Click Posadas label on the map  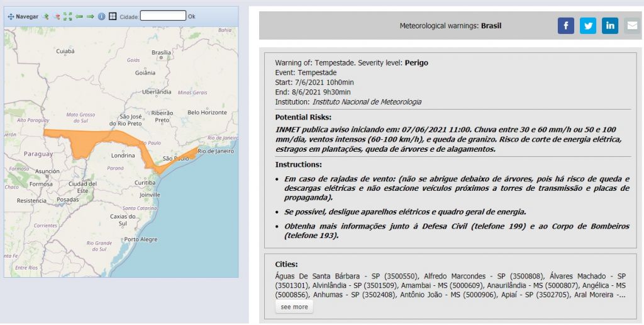pyautogui.click(x=68, y=199)
